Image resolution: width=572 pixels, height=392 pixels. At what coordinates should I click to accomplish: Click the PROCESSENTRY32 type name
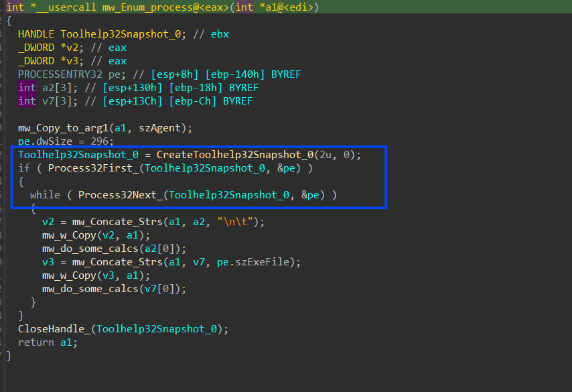pyautogui.click(x=60, y=74)
